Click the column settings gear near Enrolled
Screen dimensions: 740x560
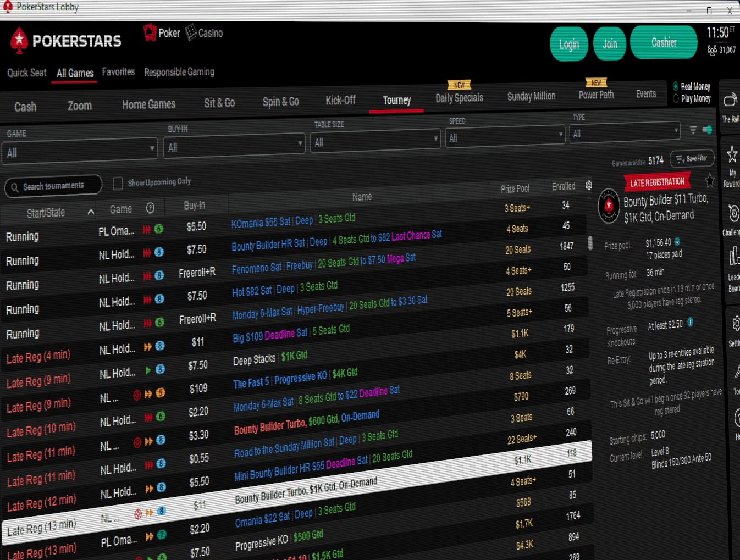588,185
